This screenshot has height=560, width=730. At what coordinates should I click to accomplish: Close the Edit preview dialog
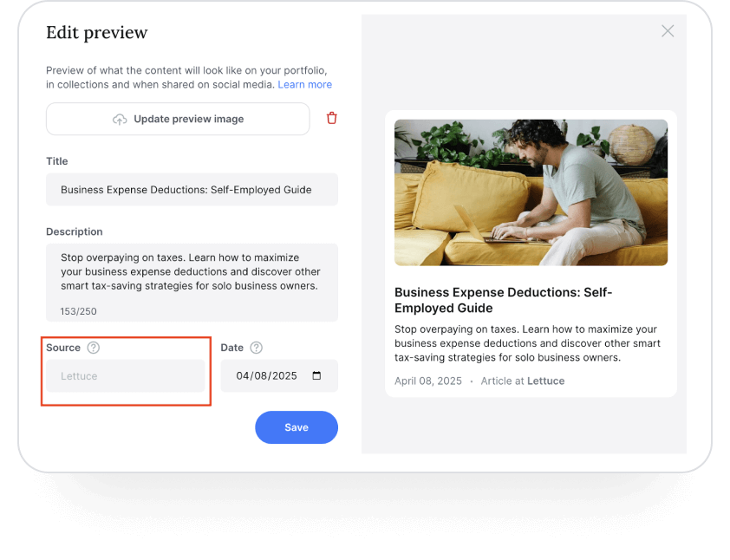pos(668,31)
